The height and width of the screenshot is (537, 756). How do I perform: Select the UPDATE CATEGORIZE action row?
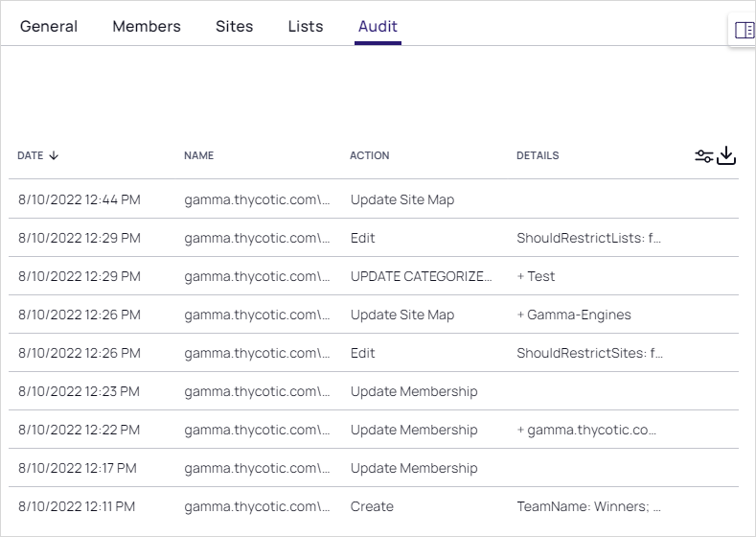click(422, 276)
